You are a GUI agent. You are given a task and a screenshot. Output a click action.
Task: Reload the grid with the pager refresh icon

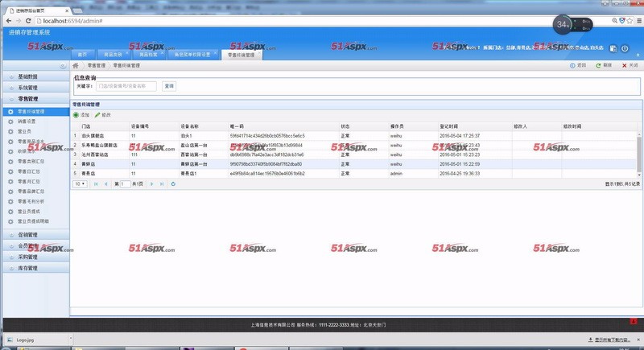tap(173, 183)
